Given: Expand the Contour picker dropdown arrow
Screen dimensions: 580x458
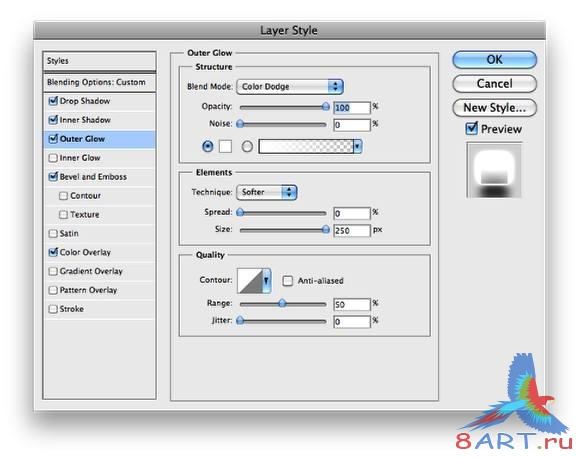Looking at the screenshot, I should coord(266,281).
